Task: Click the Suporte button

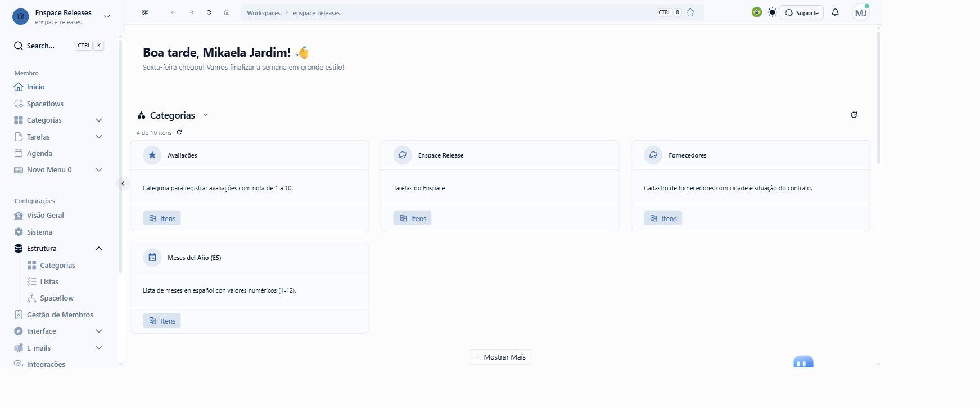Action: [x=802, y=12]
